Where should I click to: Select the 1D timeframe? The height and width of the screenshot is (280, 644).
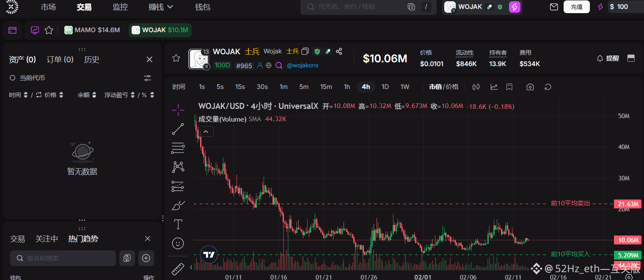point(385,87)
